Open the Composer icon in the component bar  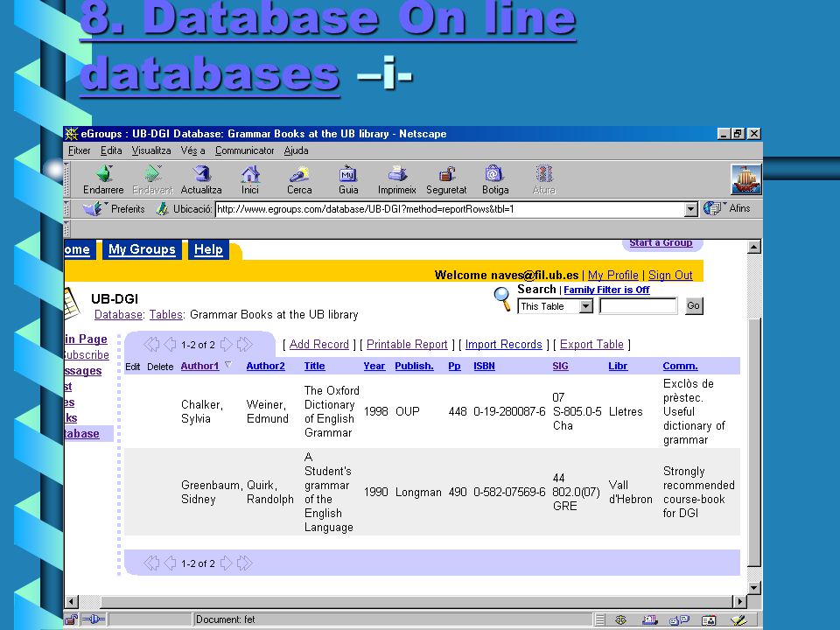(x=738, y=619)
